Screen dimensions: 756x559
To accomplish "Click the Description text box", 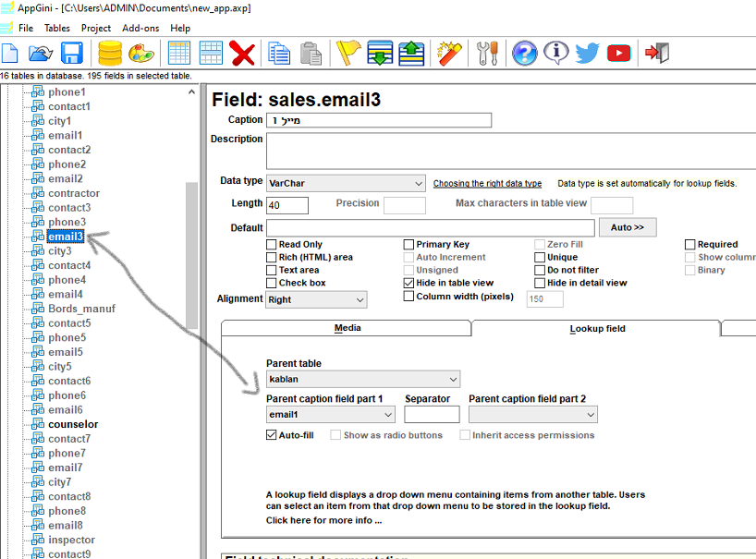I will click(x=511, y=151).
